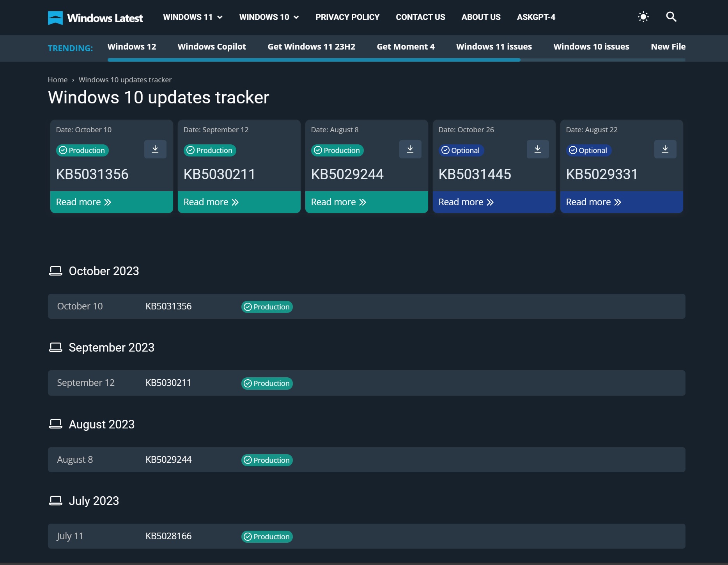Click the October 2023 section heading

point(104,271)
